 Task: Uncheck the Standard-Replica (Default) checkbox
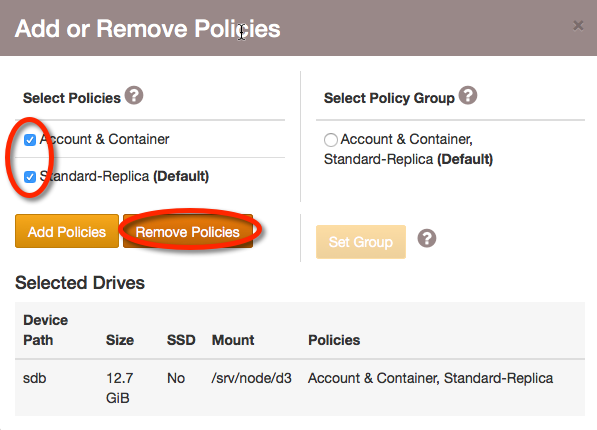pos(30,177)
